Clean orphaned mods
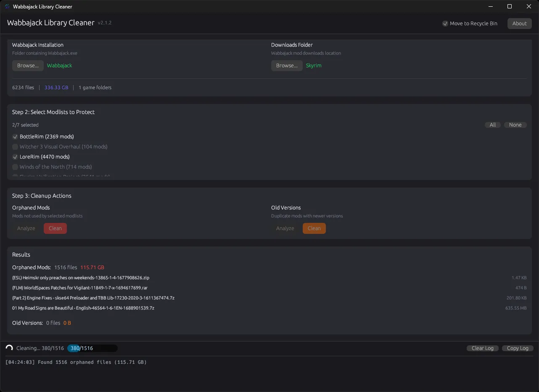 (x=55, y=228)
